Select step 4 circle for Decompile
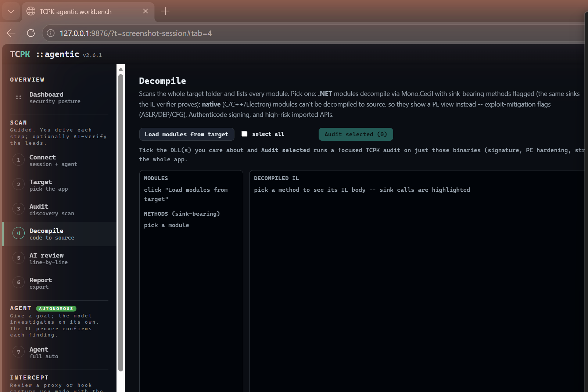Screen dimensions: 588x392 pyautogui.click(x=18, y=233)
